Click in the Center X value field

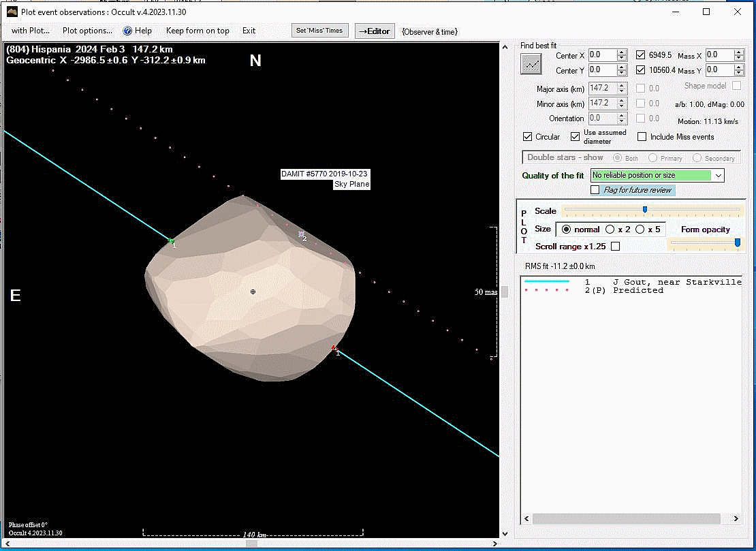click(x=602, y=55)
